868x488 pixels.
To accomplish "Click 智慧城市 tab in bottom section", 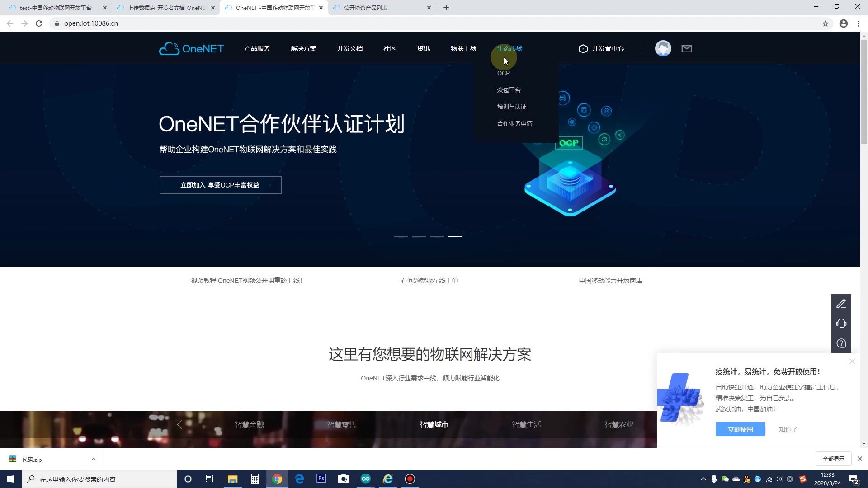I will 434,425.
